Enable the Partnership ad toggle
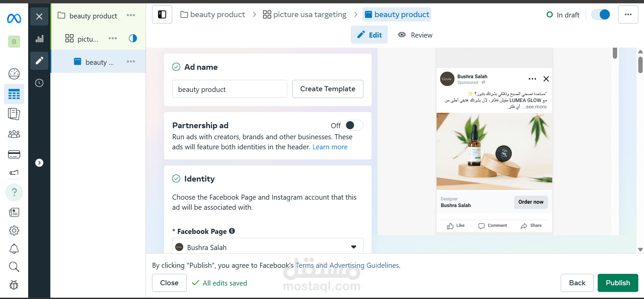 click(x=354, y=125)
